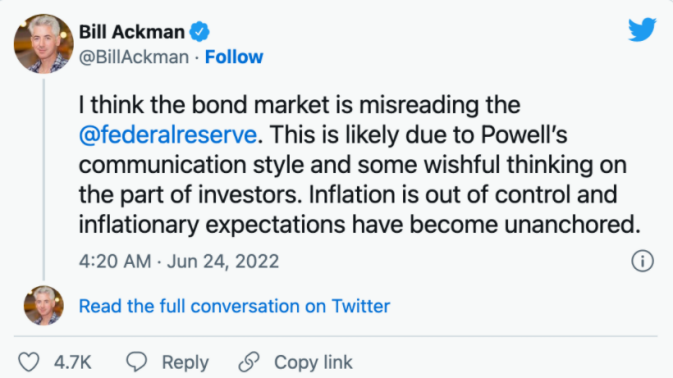Viewport: 673px width, 378px height.
Task: Open the @BillAckman handle
Action: pos(134,57)
